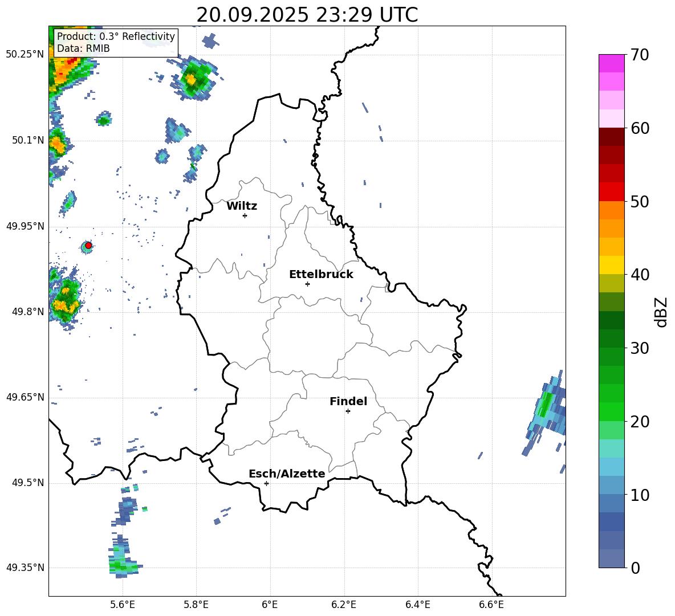Click the 49.65°N latitude label

click(x=25, y=397)
